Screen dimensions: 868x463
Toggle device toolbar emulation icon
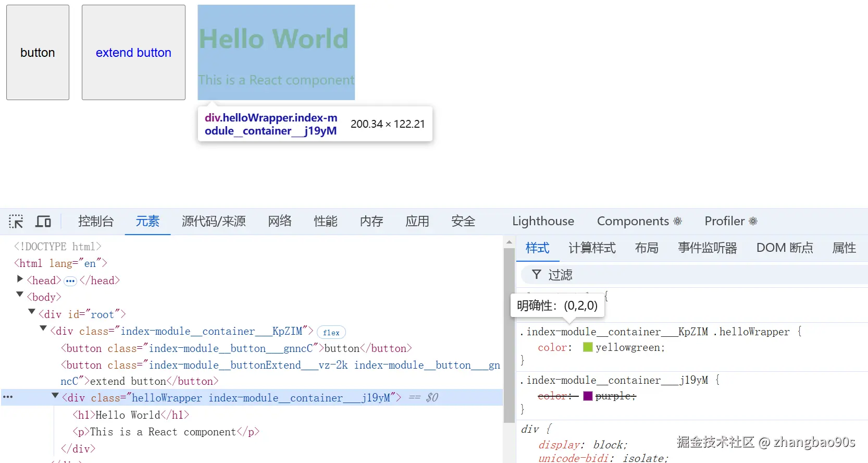click(x=43, y=222)
